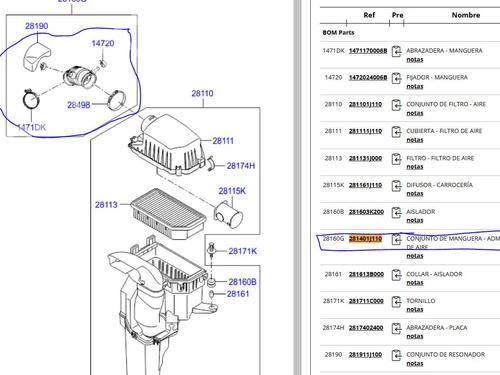This screenshot has width=500, height=375.
Task: Click the add-to-cart icon for ABRAZADERA - MANGUERA
Action: (x=396, y=51)
